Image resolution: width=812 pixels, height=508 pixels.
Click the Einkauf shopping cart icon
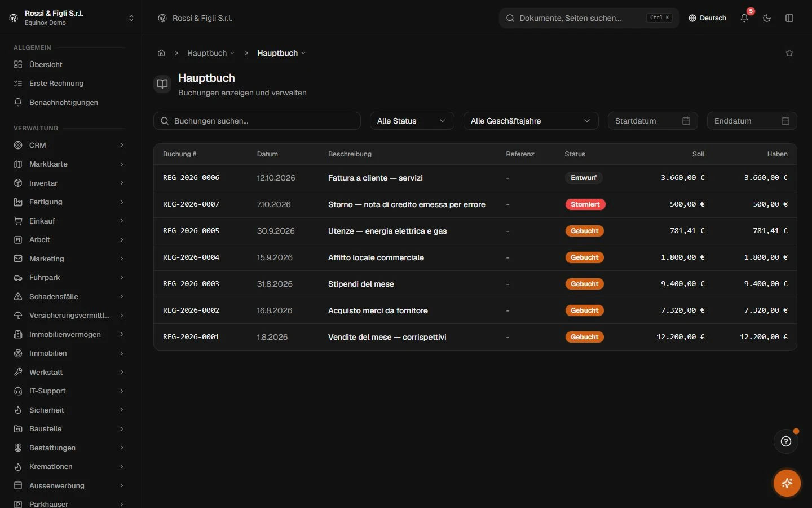pyautogui.click(x=18, y=221)
